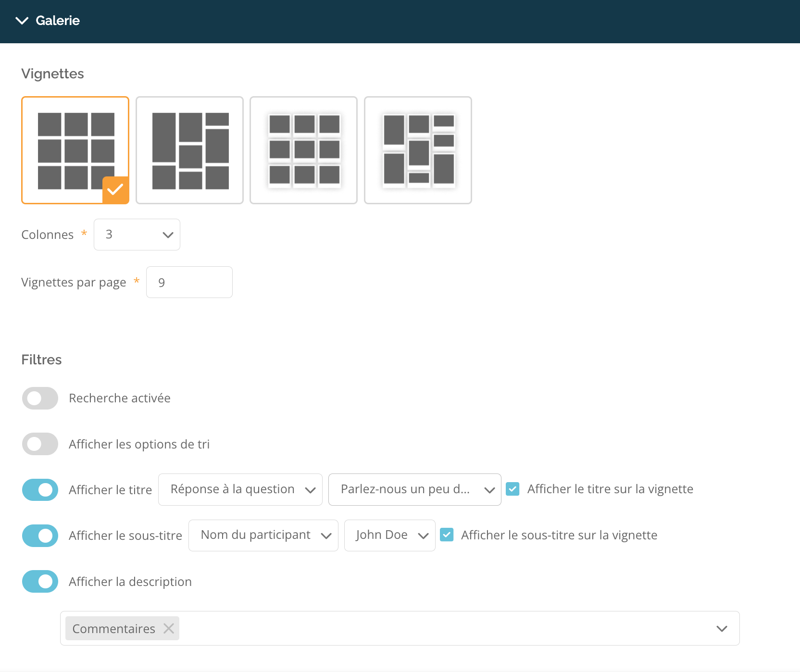This screenshot has width=800, height=672.
Task: Choose the spaced grid layout with shadows
Action: [303, 150]
